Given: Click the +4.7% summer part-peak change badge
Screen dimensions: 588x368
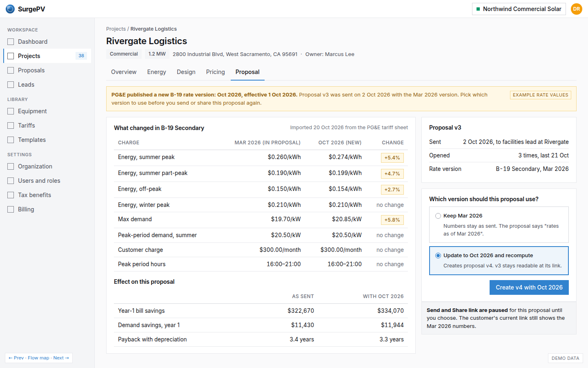Looking at the screenshot, I should [392, 174].
